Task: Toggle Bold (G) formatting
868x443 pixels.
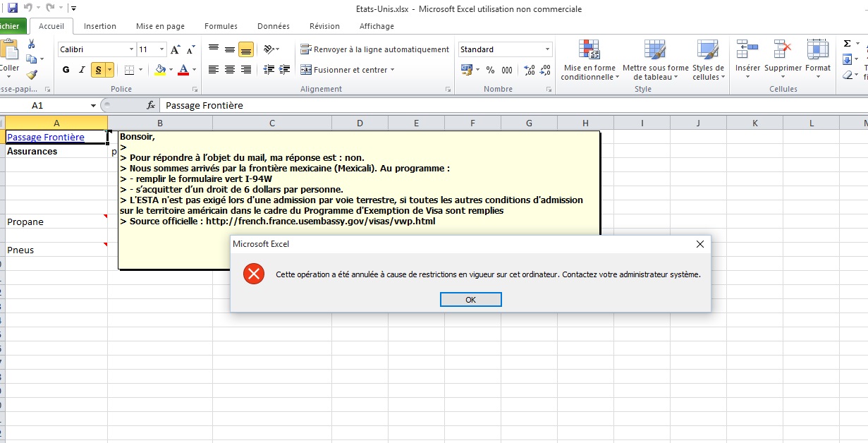Action: point(66,70)
